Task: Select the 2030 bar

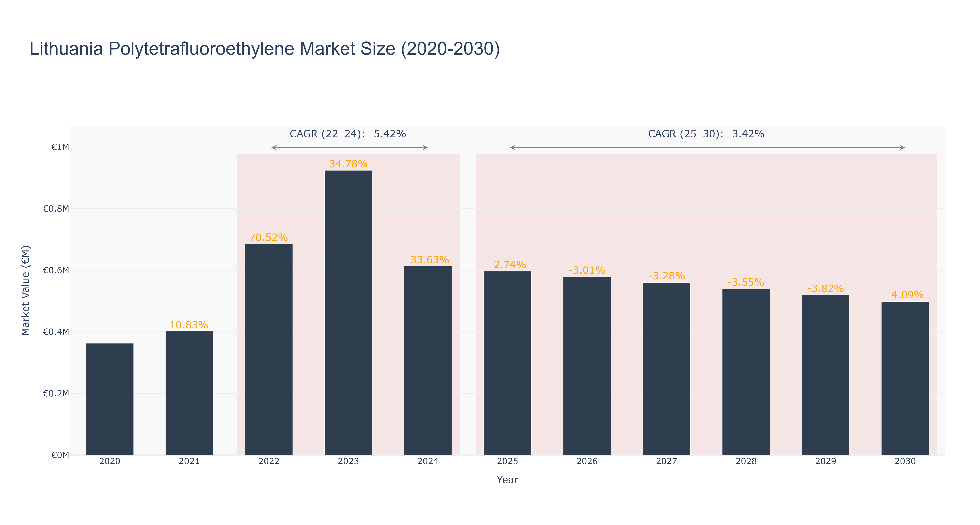Action: coord(905,378)
